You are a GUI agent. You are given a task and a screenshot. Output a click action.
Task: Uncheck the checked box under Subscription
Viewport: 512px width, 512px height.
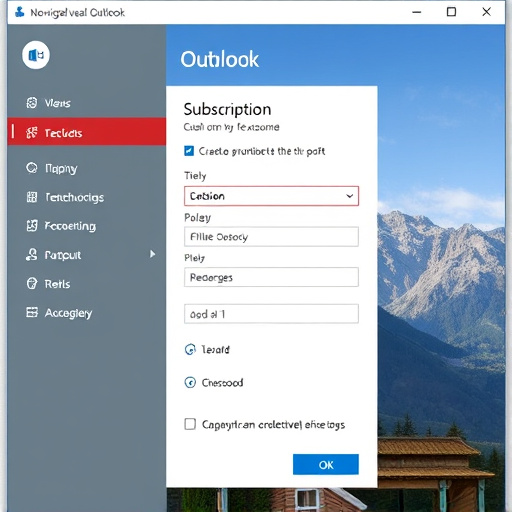click(189, 151)
